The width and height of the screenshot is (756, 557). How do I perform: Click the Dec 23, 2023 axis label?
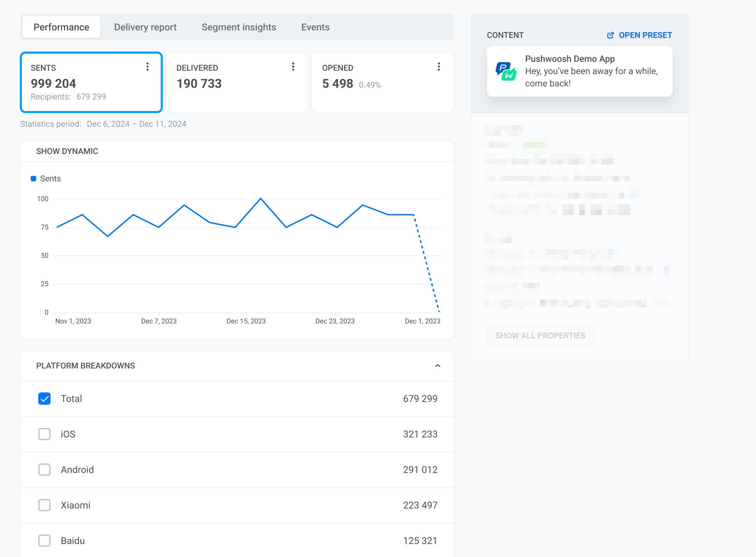(x=335, y=321)
